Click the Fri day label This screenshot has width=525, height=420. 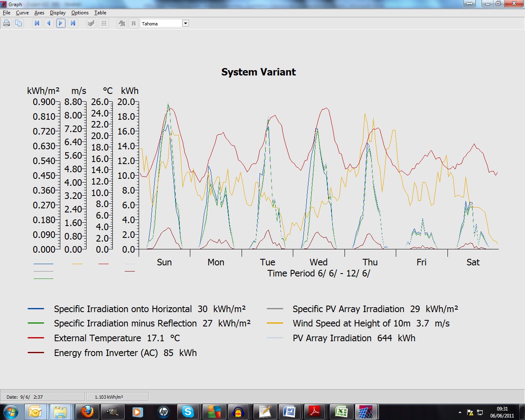click(421, 262)
